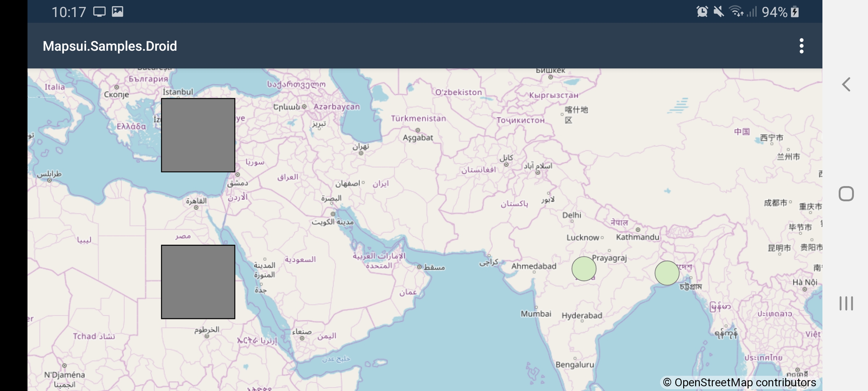Click the Hà Nội city label

[805, 282]
